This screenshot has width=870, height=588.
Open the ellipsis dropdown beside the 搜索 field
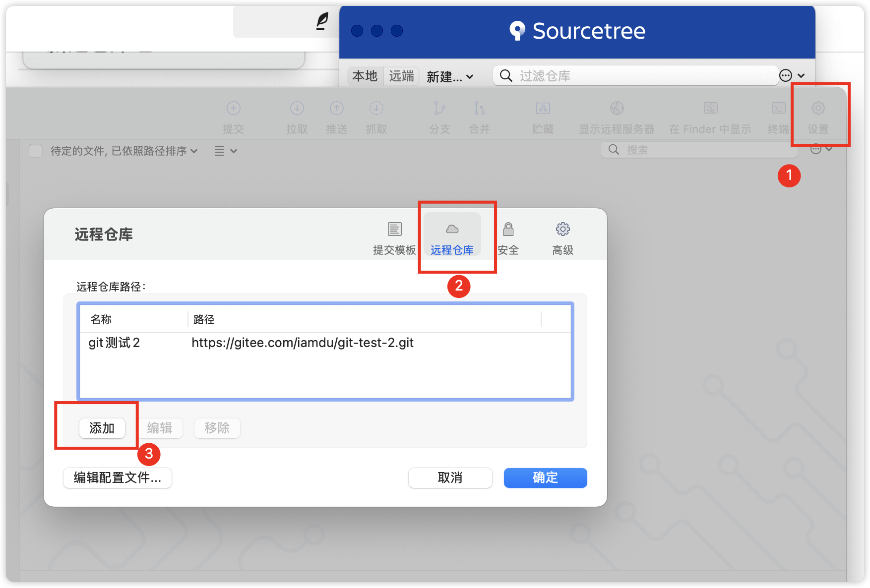821,149
